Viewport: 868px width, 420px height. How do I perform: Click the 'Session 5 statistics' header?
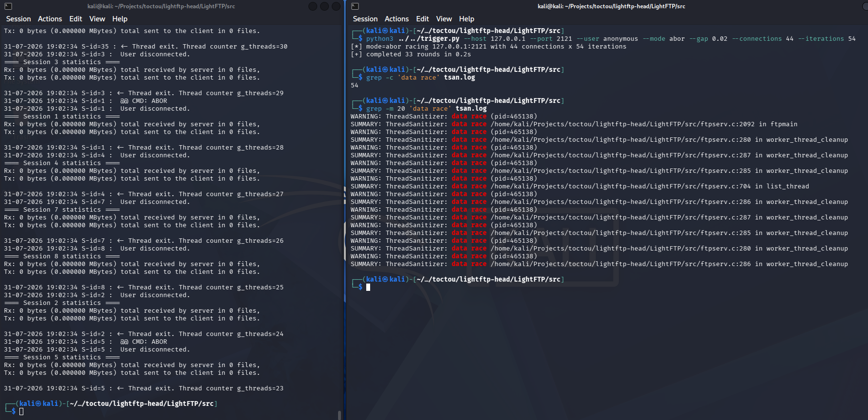(62, 357)
